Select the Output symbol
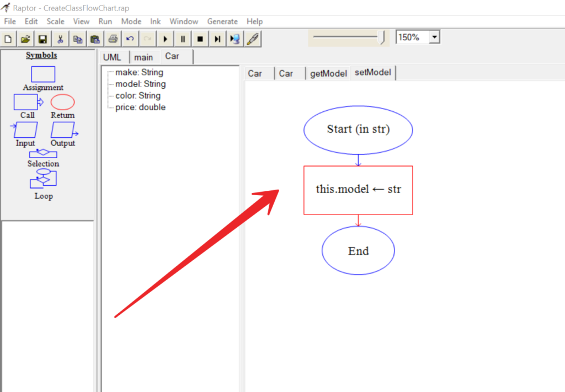 point(63,131)
